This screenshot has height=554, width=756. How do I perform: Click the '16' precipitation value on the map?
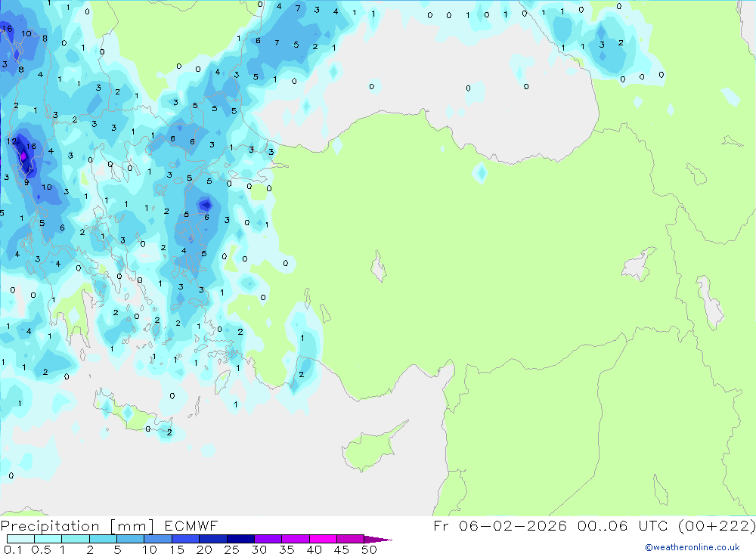tap(8, 29)
